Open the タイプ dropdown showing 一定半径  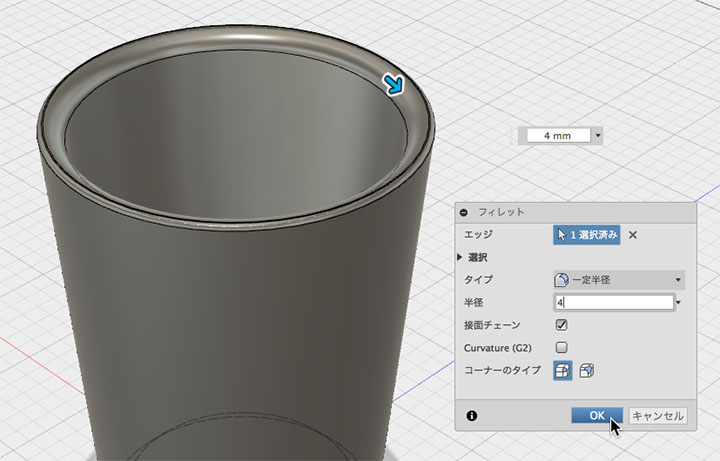619,280
